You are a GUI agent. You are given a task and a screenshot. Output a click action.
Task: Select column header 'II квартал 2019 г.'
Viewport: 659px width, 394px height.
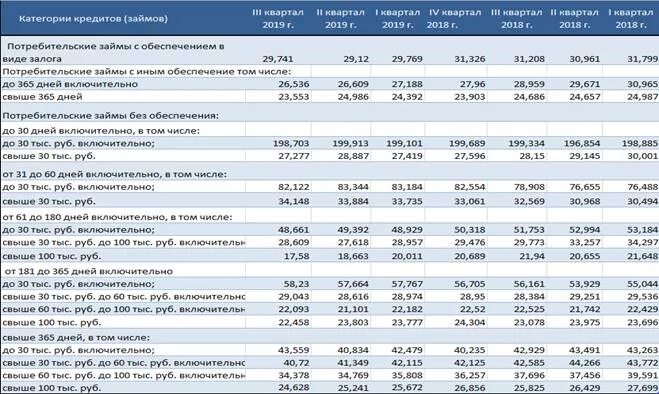[x=340, y=19]
